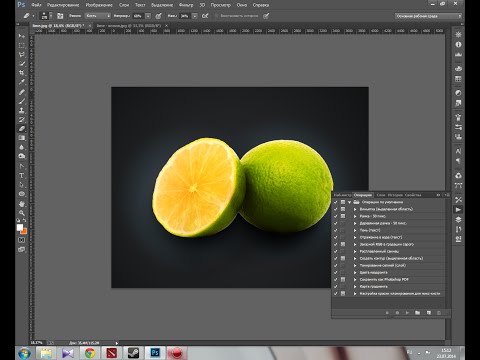Select the Eraser tool in the toolbox
The height and width of the screenshot is (360, 480).
click(22, 129)
